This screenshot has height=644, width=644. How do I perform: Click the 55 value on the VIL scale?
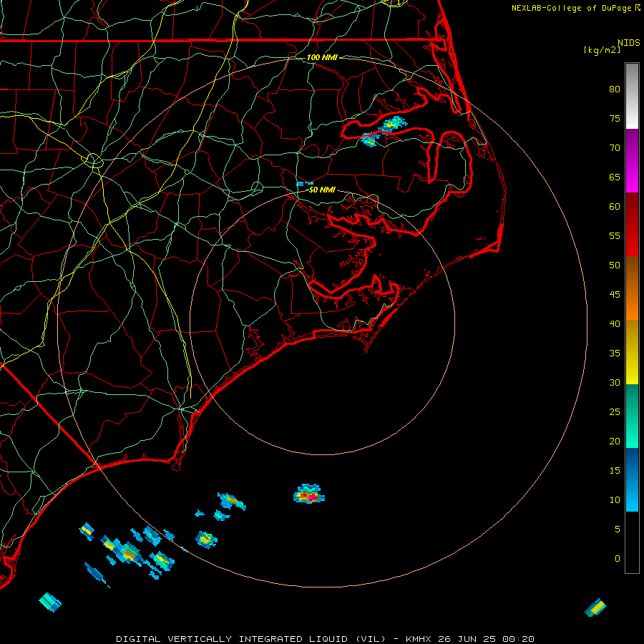click(615, 236)
